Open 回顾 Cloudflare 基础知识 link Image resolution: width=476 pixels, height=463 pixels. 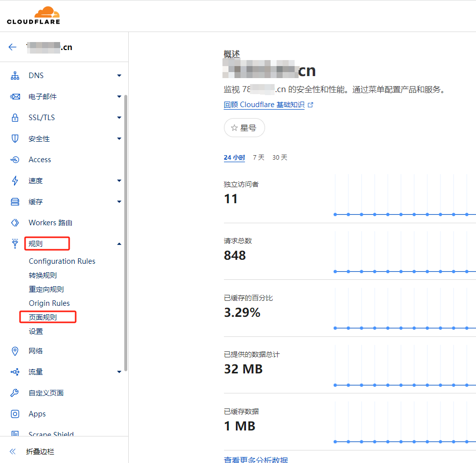[264, 105]
